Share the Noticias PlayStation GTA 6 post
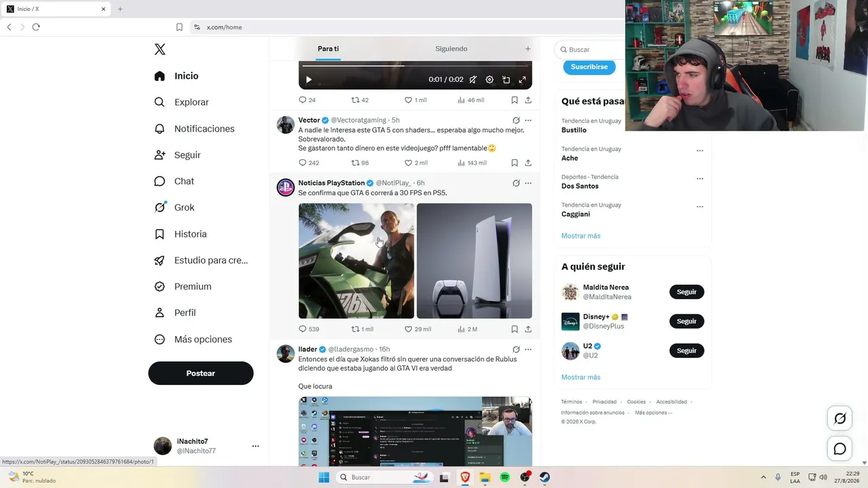Screen dimensions: 868x488 [x=528, y=329]
